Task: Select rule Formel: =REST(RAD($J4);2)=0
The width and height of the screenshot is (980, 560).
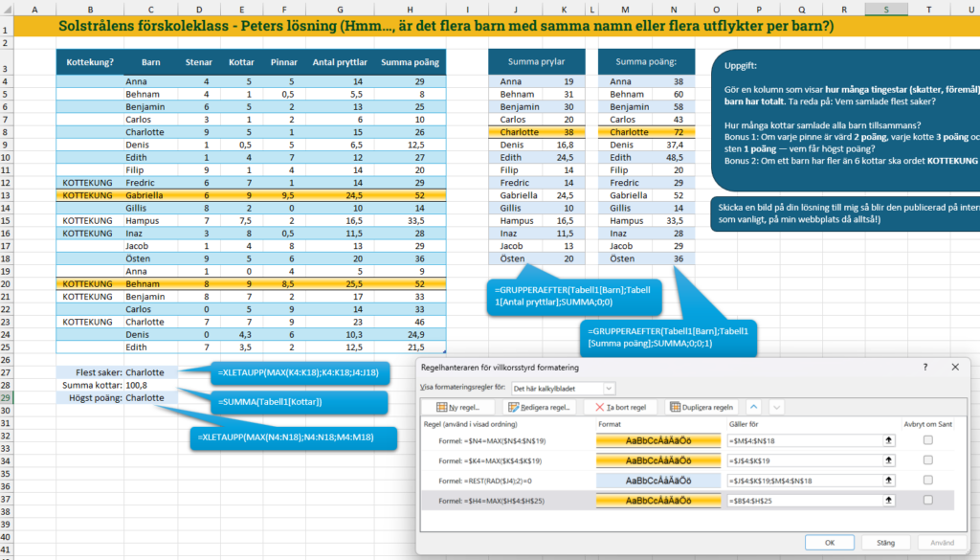Action: click(485, 481)
